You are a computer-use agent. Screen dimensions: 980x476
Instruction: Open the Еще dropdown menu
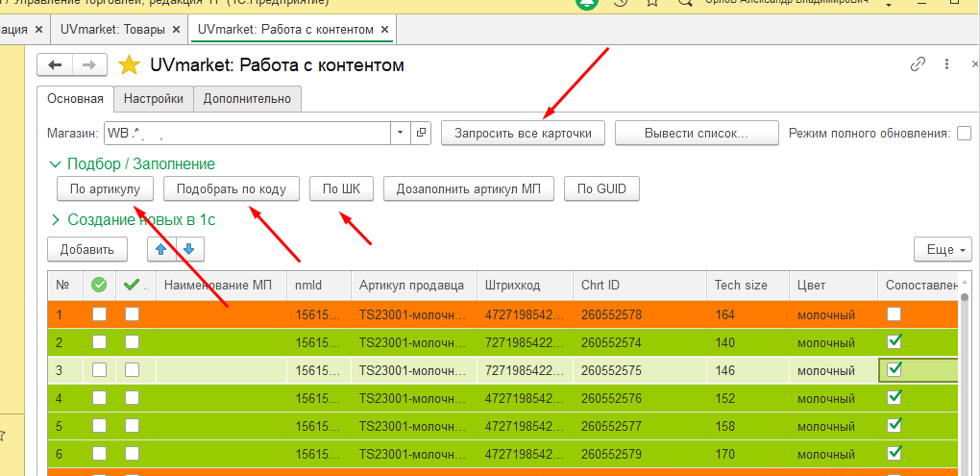coord(943,250)
